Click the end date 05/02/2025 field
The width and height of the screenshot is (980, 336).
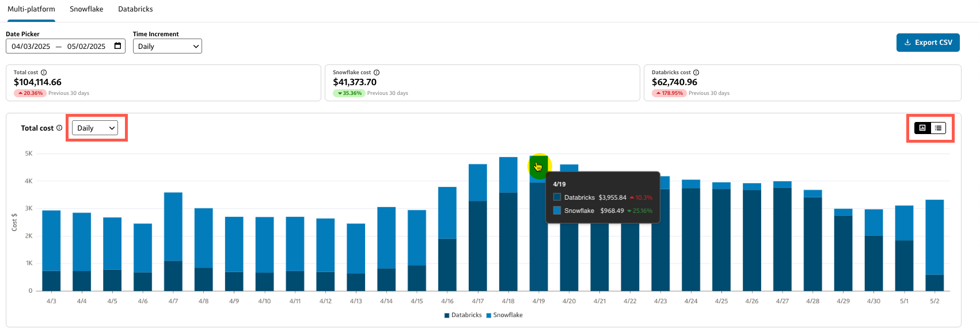tap(86, 47)
